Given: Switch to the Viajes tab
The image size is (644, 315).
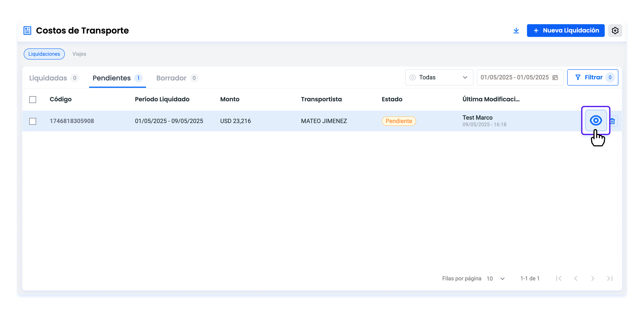Looking at the screenshot, I should coord(79,54).
